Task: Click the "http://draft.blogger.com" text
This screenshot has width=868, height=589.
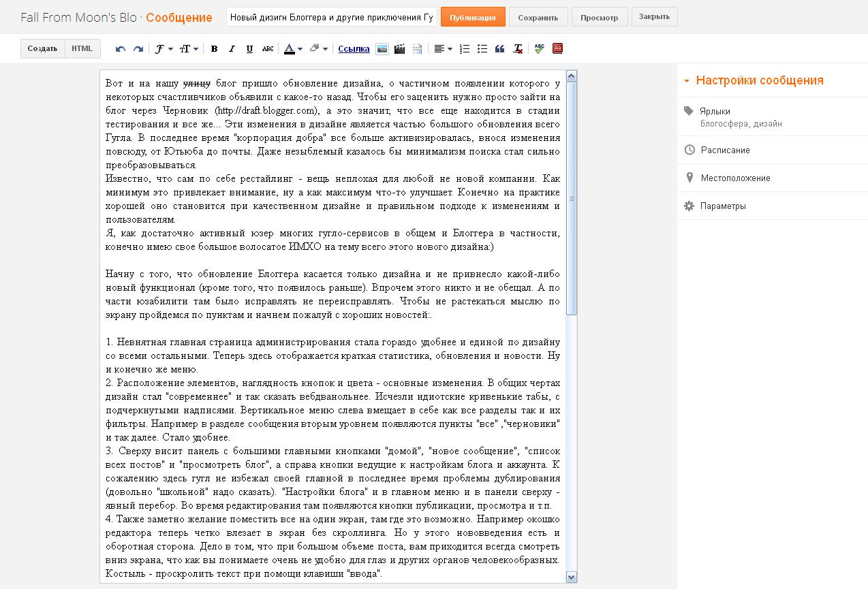Action: click(266, 110)
